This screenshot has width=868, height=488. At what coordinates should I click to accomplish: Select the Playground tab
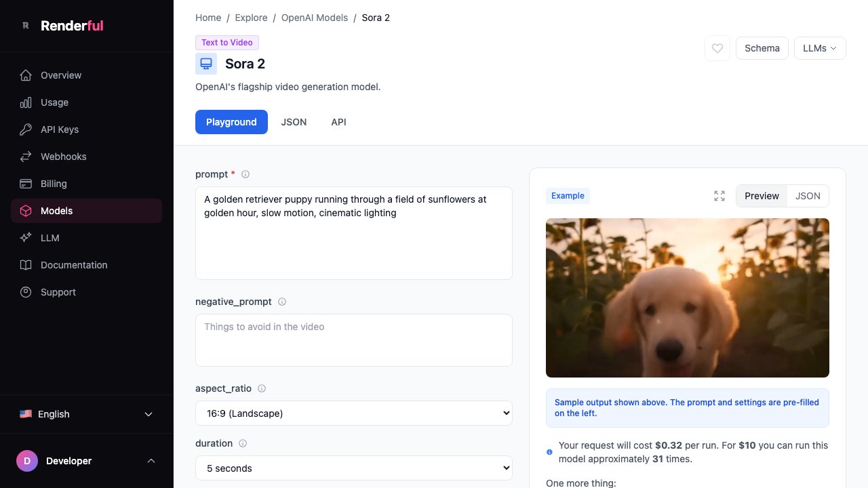pyautogui.click(x=231, y=122)
